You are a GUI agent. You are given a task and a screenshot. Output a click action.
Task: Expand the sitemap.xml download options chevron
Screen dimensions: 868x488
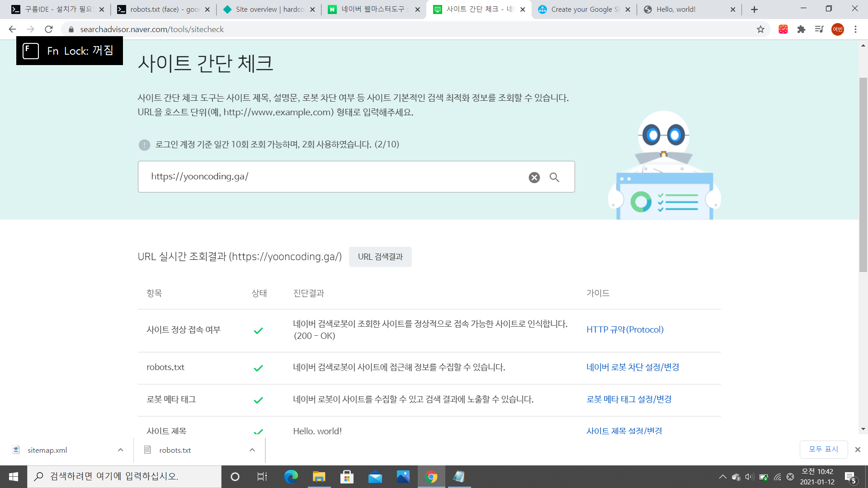coord(120,450)
